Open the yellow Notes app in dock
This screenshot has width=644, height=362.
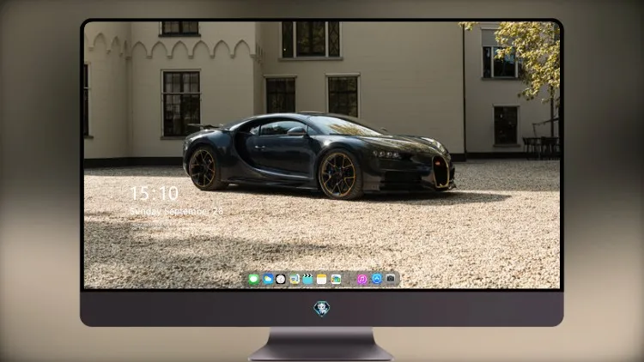pyautogui.click(x=322, y=280)
